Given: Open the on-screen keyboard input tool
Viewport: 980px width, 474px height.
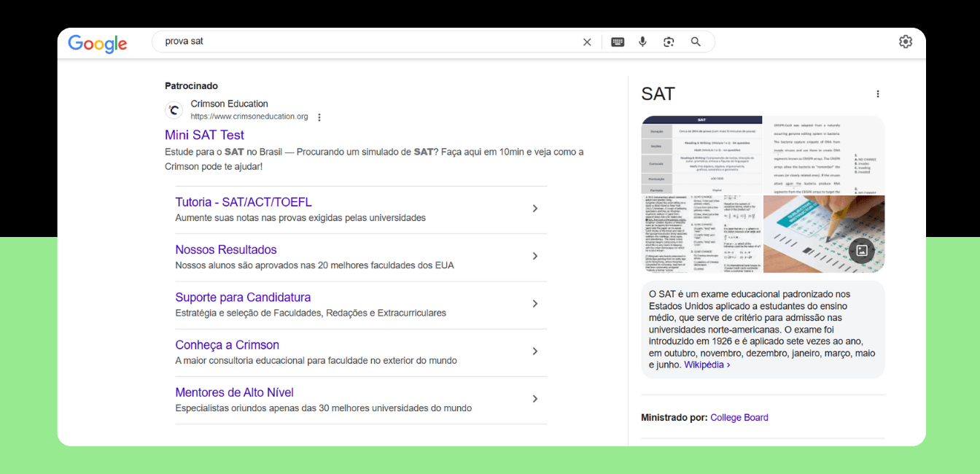Looking at the screenshot, I should [618, 42].
